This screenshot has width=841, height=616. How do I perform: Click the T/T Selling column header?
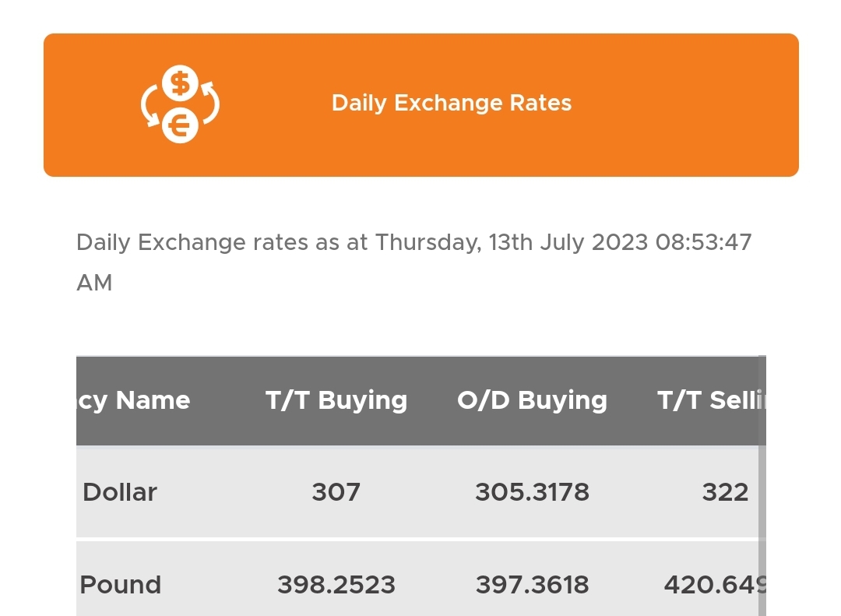pyautogui.click(x=710, y=400)
